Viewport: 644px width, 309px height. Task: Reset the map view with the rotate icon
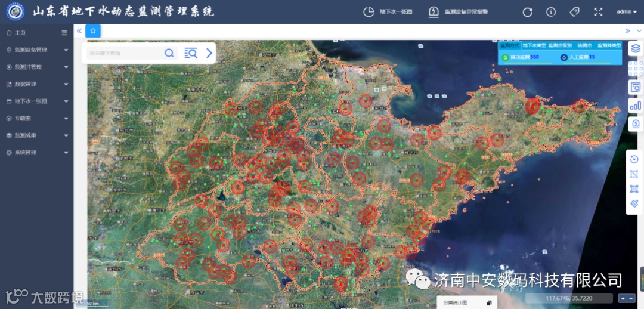coord(634,159)
